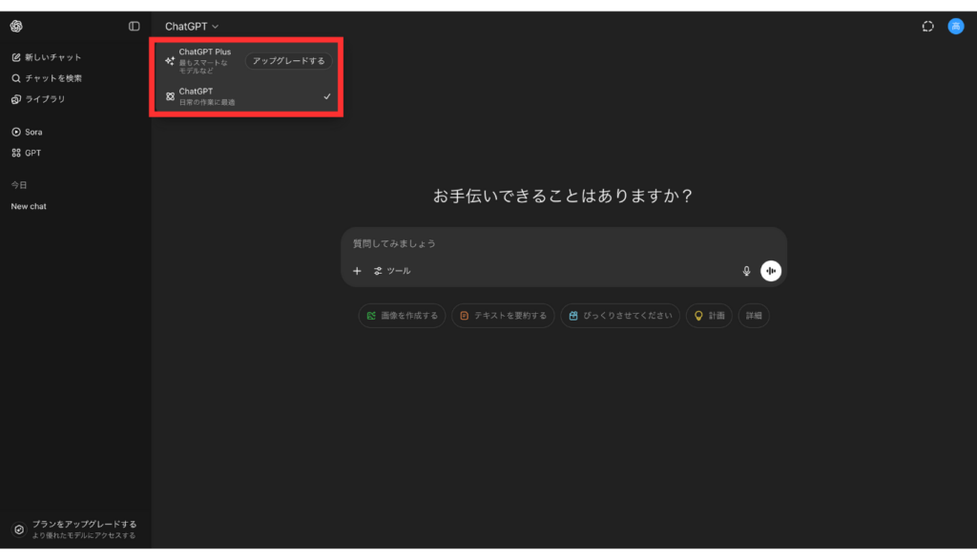
Task: Open the New chat conversation
Action: (29, 206)
